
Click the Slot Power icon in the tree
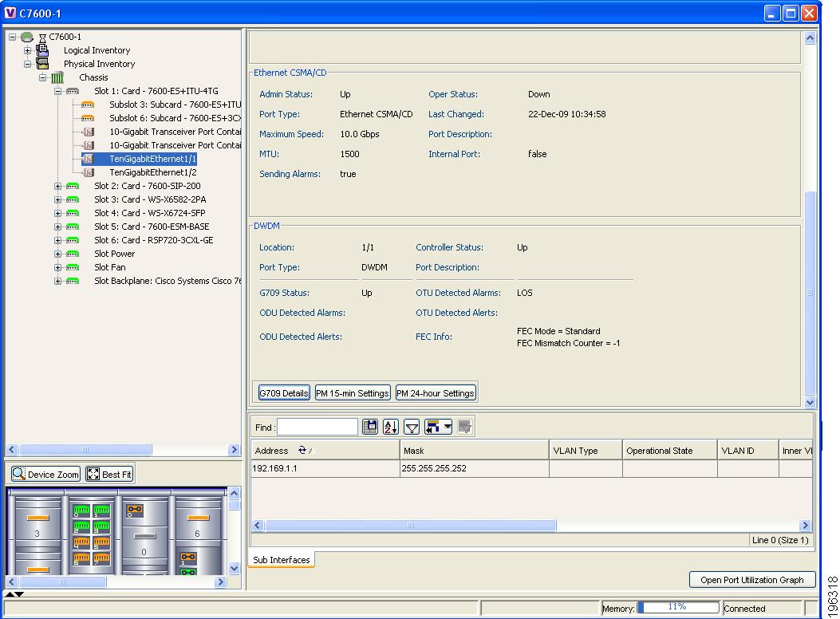coord(73,254)
